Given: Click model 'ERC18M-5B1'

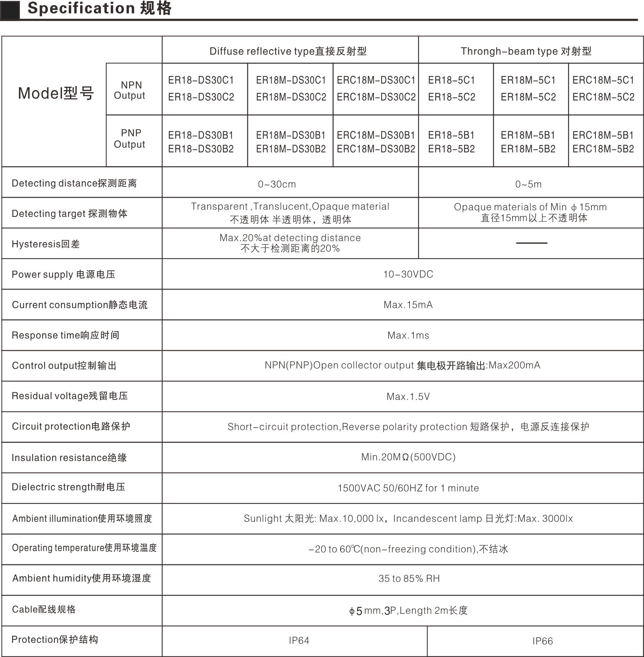Looking at the screenshot, I should (603, 135).
